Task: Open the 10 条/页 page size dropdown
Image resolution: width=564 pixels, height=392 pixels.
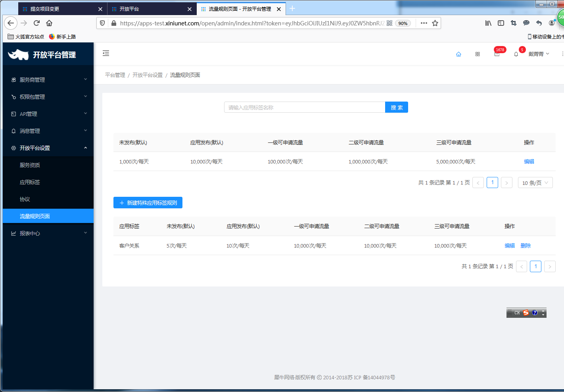Action: (535, 183)
